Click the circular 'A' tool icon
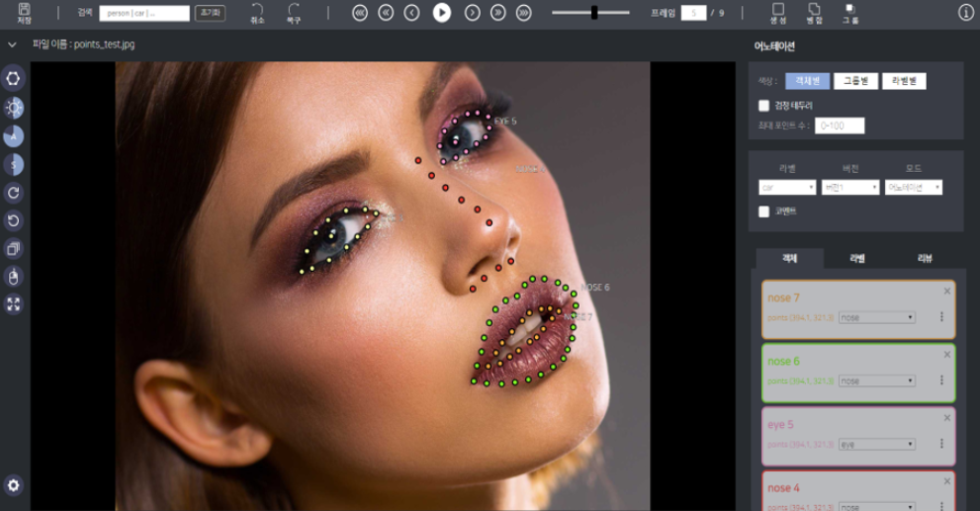The image size is (980, 511). [13, 136]
